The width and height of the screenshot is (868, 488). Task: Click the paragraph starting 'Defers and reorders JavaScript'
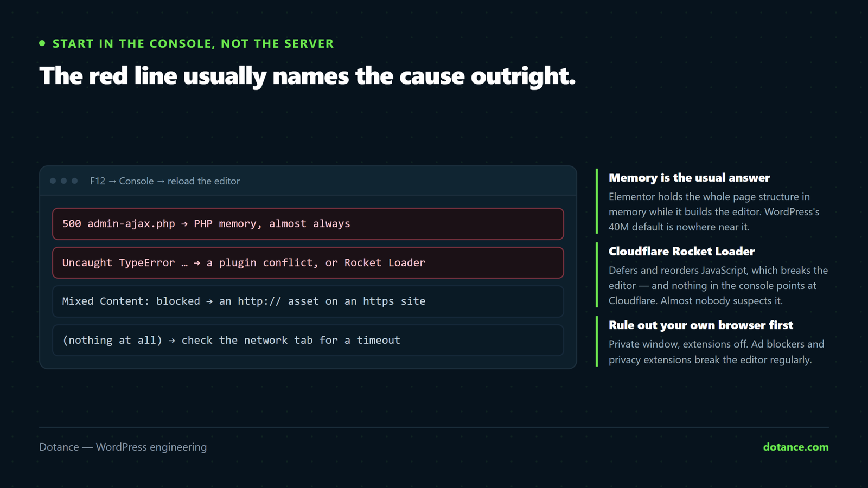[718, 286]
